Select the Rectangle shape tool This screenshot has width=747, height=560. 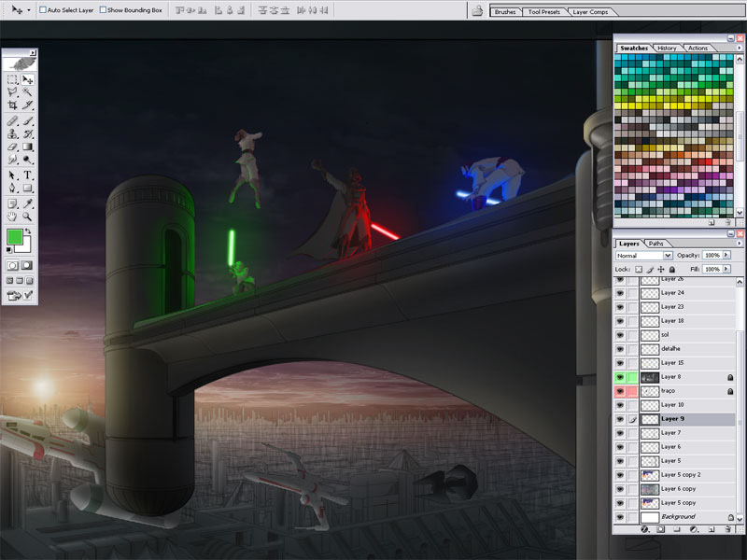[28, 189]
